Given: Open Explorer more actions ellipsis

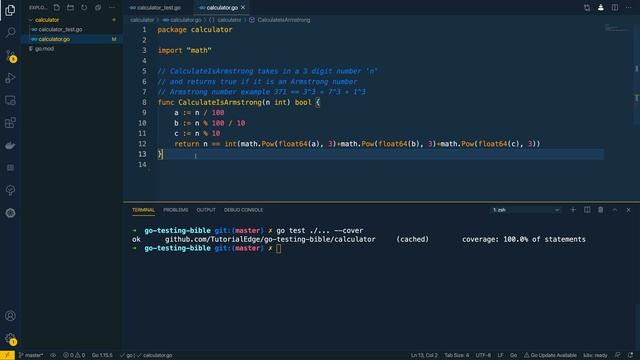Looking at the screenshot, I should [x=112, y=7].
